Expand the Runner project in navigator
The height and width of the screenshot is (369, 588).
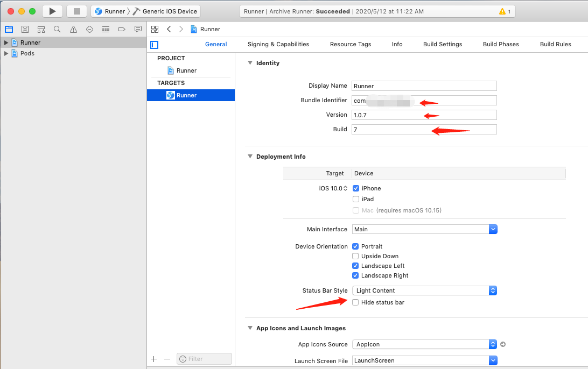point(6,42)
